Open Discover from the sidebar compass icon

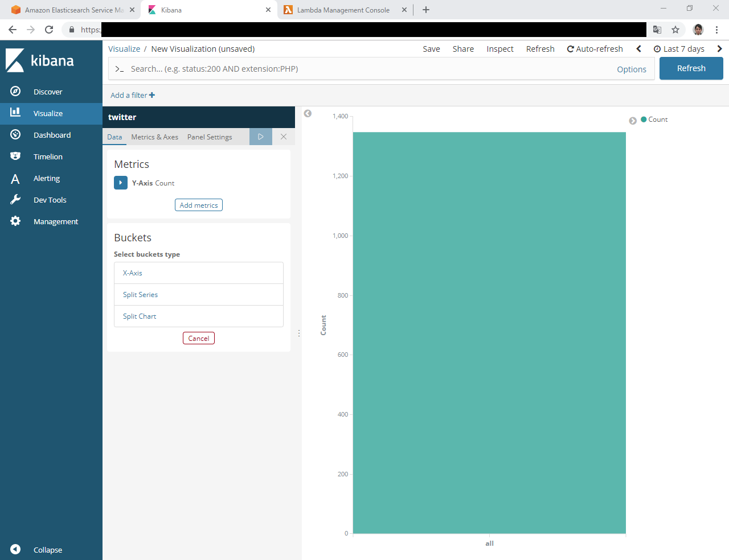point(15,92)
